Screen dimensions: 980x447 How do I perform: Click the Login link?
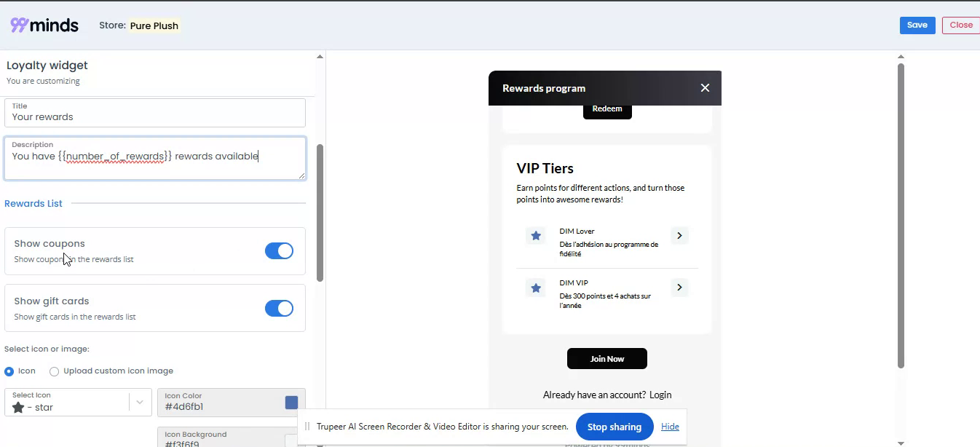660,395
